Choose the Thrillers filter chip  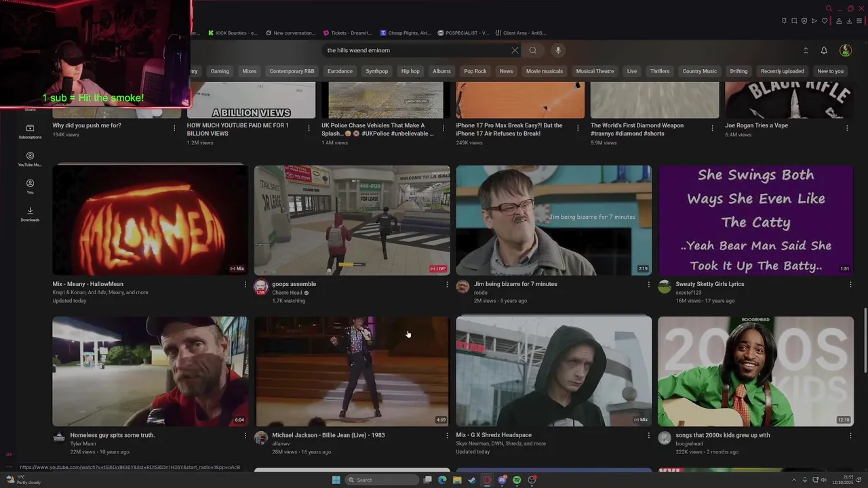point(660,71)
